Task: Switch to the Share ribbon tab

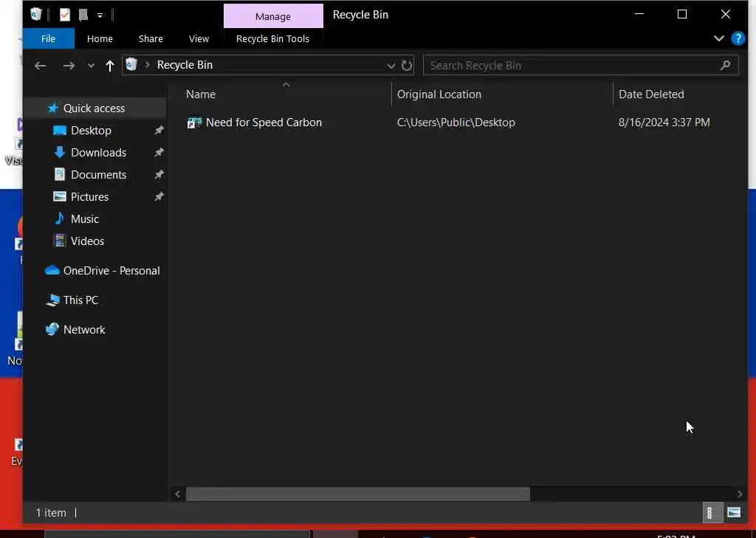Action: point(151,38)
